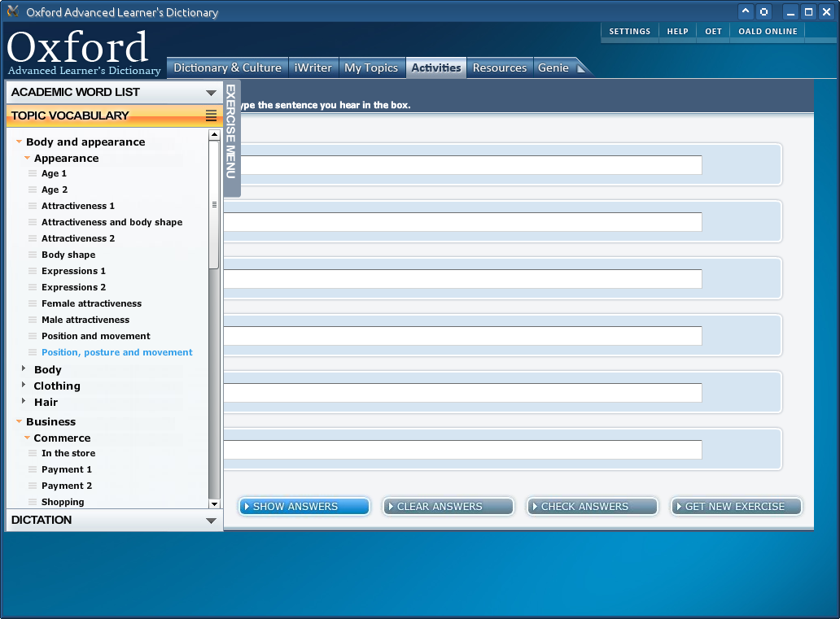The image size is (840, 619).
Task: Click the fifth sentence input box
Action: [x=463, y=393]
